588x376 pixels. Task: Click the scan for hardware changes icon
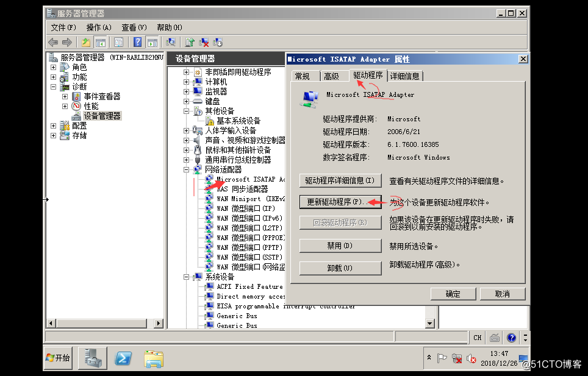(171, 42)
